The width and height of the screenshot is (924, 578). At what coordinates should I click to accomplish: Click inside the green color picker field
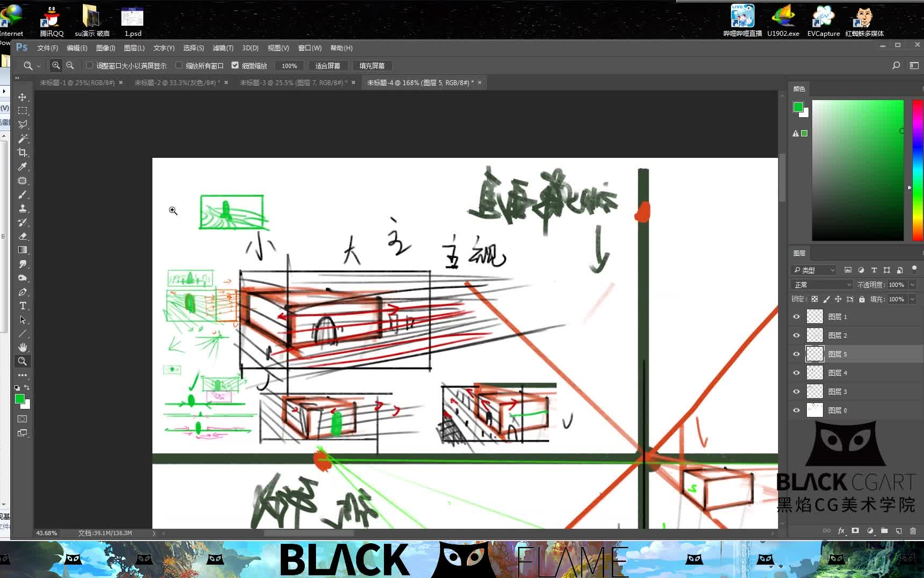[858, 170]
